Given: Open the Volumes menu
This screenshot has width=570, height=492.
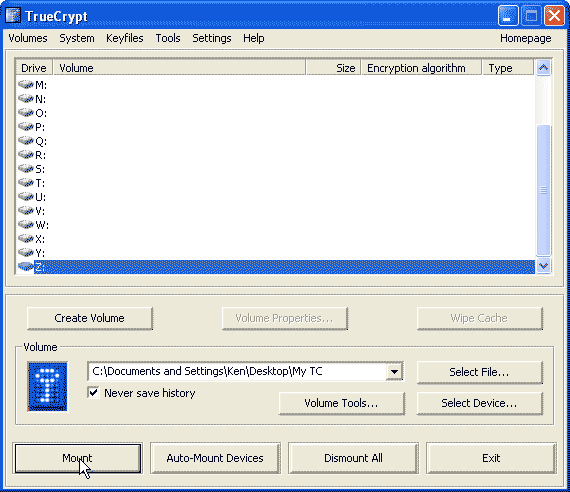Looking at the screenshot, I should pos(28,38).
